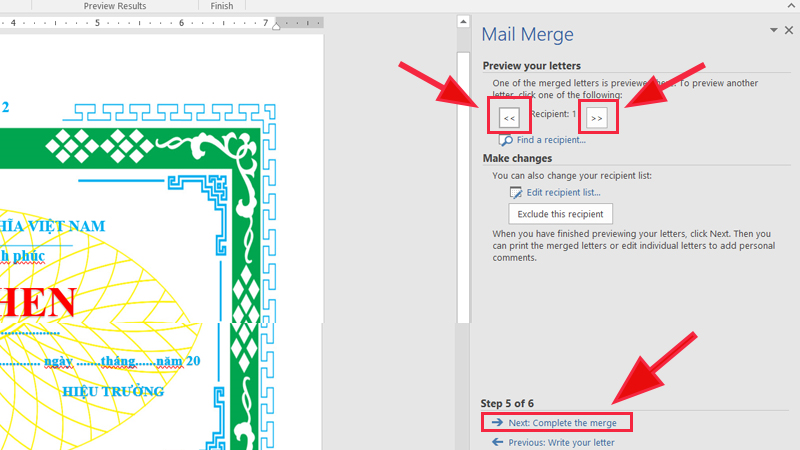Click the vertical scrollbar up arrow
Image resolution: width=800 pixels, height=450 pixels.
463,21
